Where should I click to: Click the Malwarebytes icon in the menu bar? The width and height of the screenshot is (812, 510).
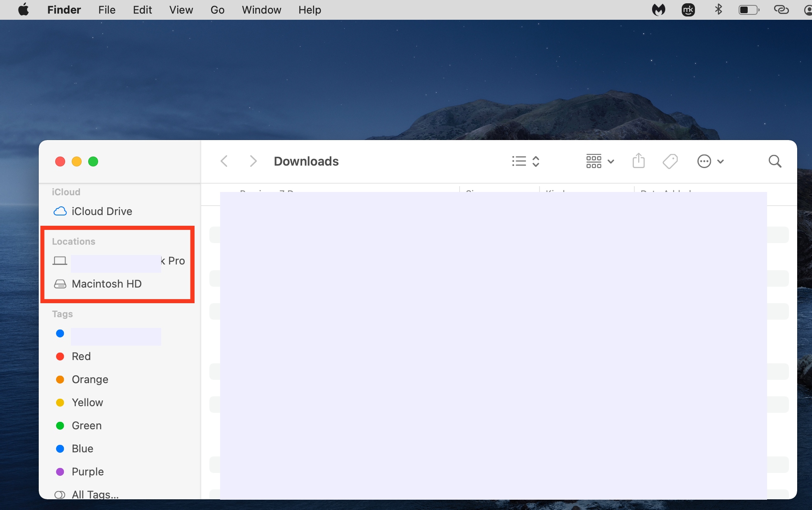point(659,9)
